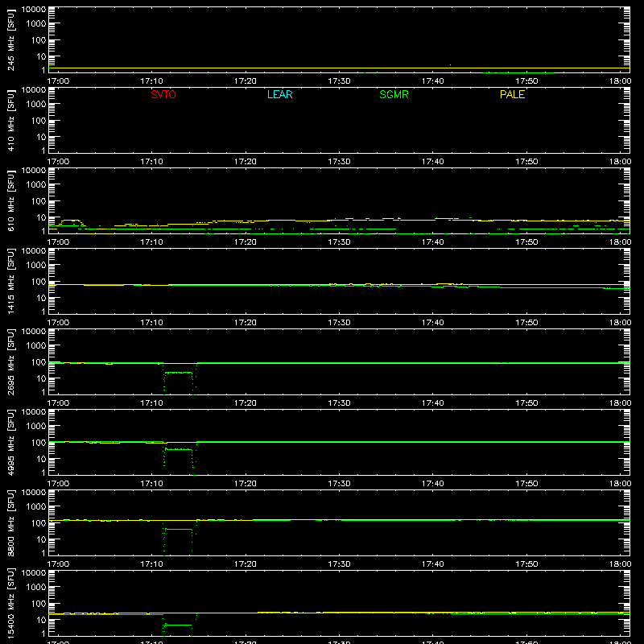Click the 100 tick of the 1415 MHz plot

point(39,282)
